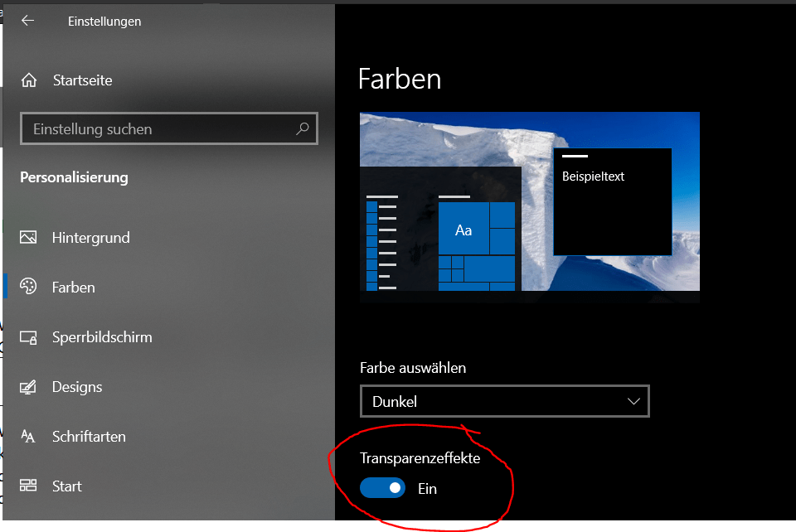
Task: Click the blue Aa tile in preview
Action: coord(463,230)
